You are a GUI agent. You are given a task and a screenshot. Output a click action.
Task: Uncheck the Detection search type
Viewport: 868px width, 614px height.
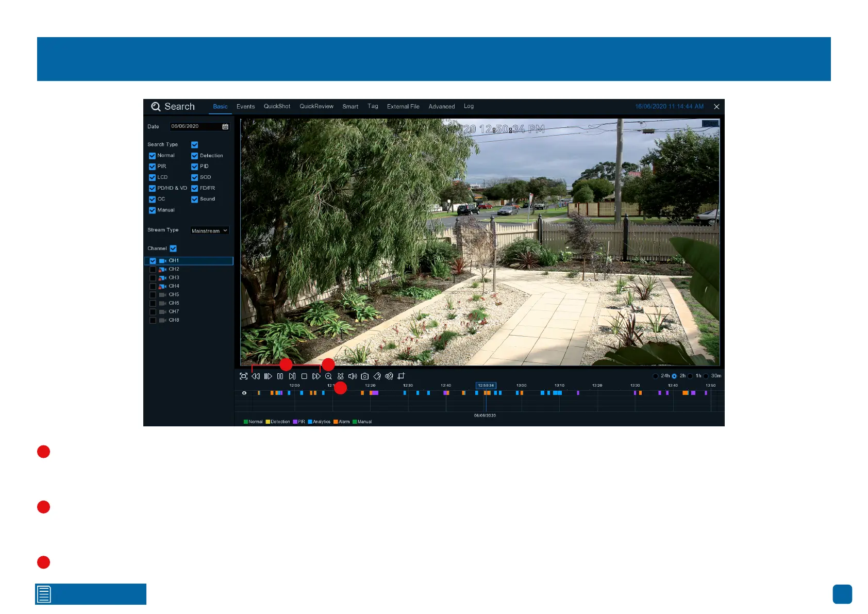click(x=195, y=156)
